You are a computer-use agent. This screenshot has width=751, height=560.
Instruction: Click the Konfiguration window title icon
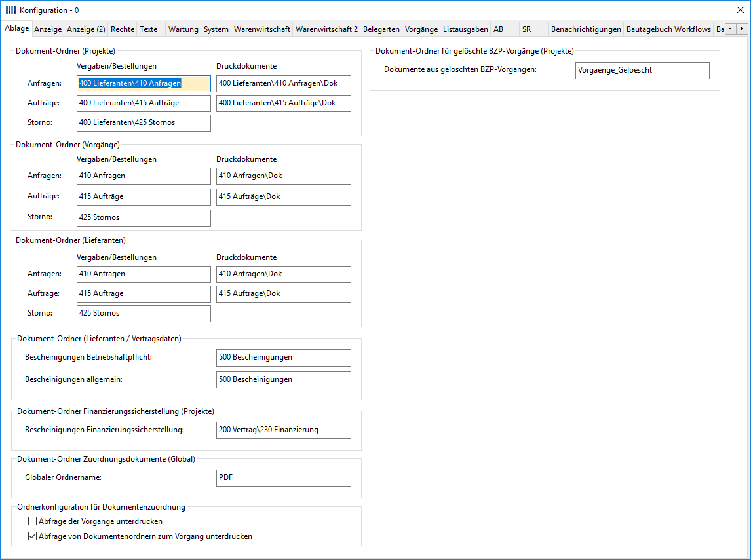click(x=10, y=10)
